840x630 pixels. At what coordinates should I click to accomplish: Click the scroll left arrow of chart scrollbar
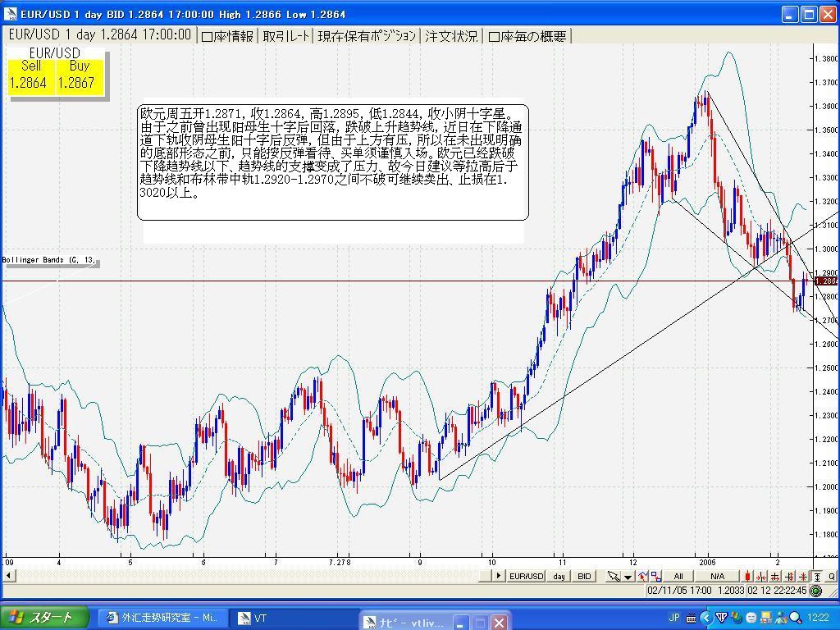8,575
